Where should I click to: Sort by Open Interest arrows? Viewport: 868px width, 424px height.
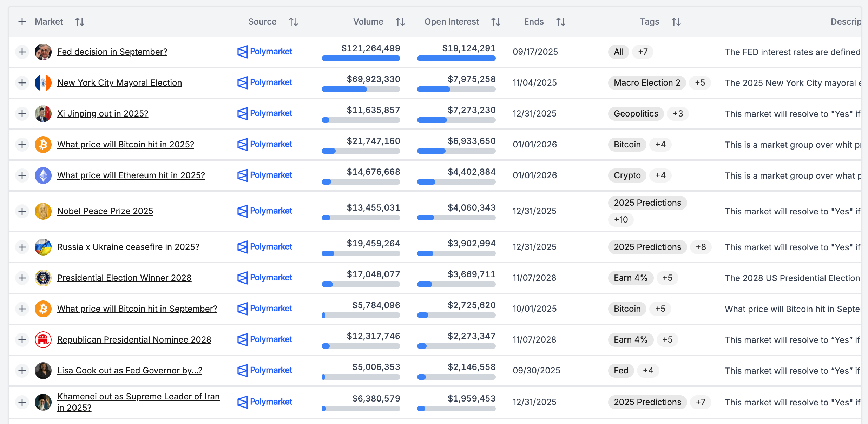(496, 22)
